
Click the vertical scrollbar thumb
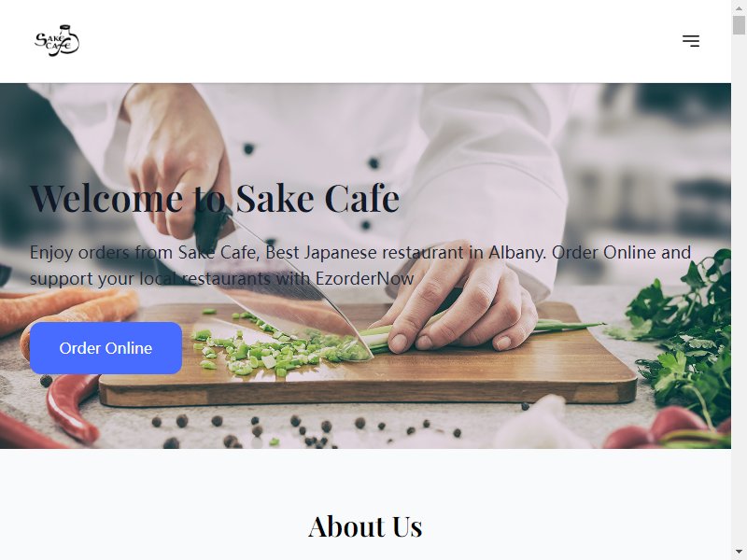click(739, 25)
